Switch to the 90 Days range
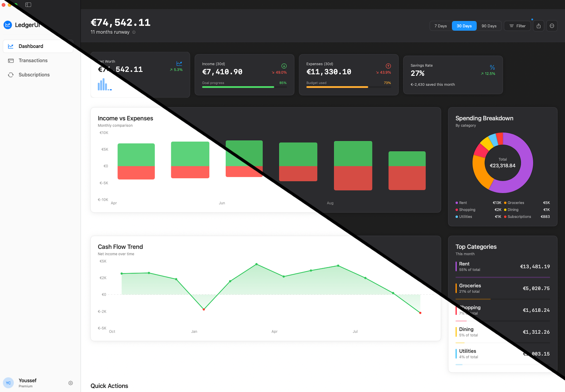Image resolution: width=565 pixels, height=392 pixels. click(489, 26)
